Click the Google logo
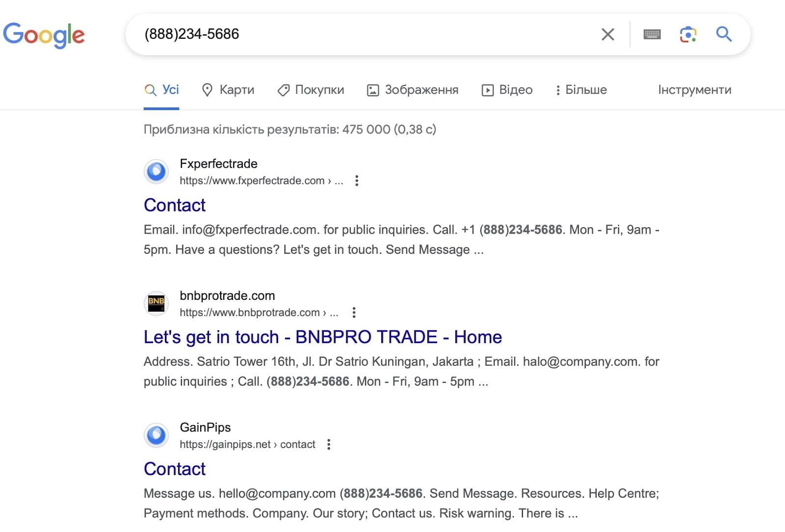This screenshot has height=532, width=785. tap(44, 35)
